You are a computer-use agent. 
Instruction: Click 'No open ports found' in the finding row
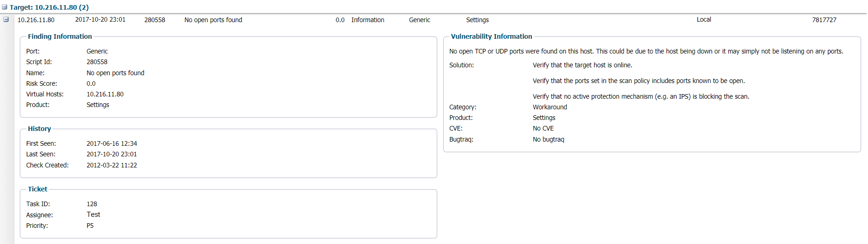tap(213, 20)
